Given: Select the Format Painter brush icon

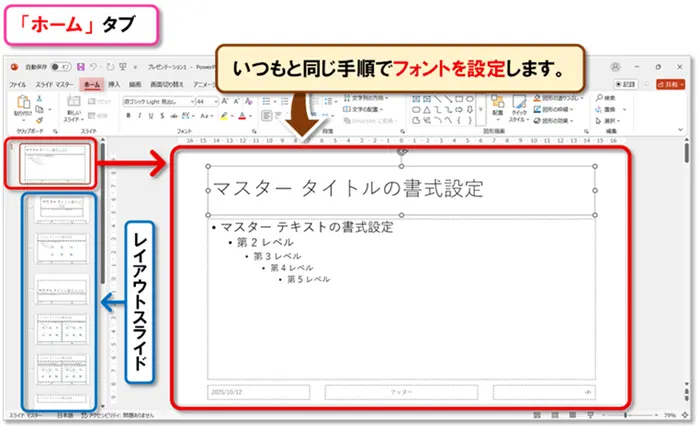Looking at the screenshot, I should (x=39, y=120).
